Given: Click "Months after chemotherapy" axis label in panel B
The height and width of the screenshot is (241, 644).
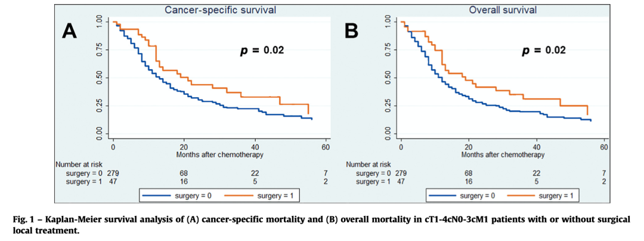Looking at the screenshot, I should click(501, 155).
